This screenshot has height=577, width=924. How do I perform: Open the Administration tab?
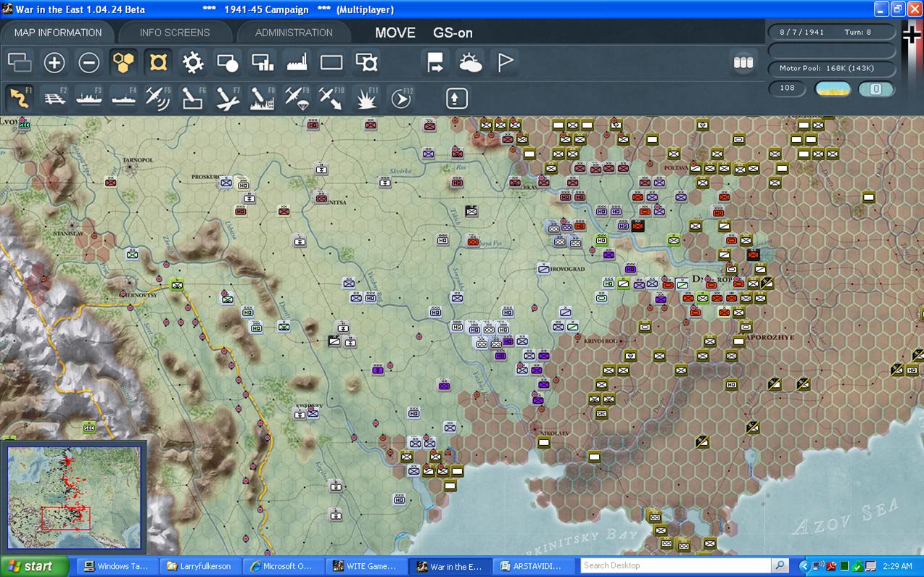(x=294, y=33)
